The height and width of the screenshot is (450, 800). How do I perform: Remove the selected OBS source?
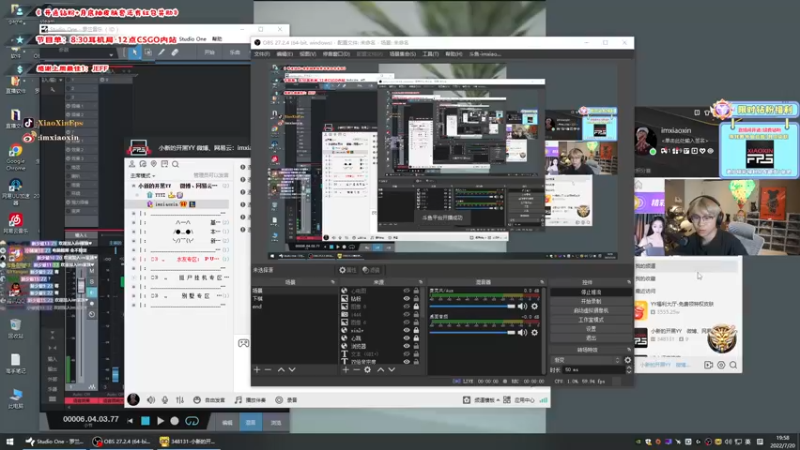[x=356, y=369]
